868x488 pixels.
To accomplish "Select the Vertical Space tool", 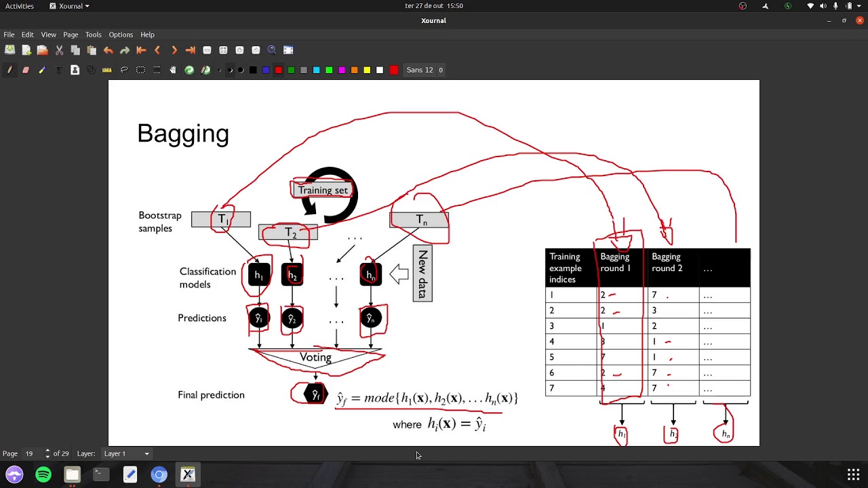I will (x=157, y=70).
